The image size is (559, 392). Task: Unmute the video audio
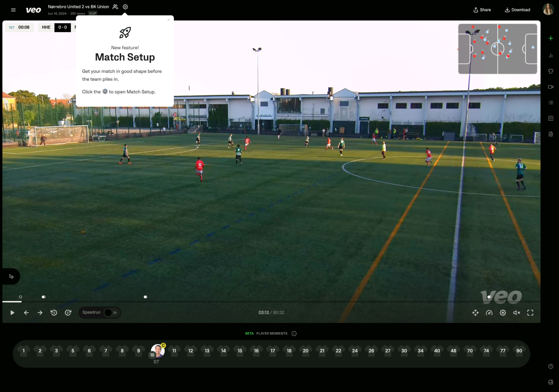click(517, 312)
